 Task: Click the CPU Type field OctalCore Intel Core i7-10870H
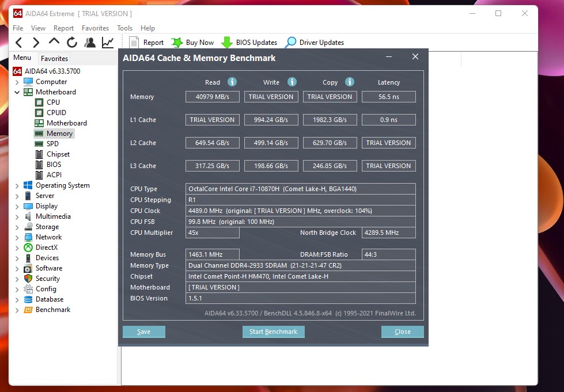click(300, 189)
